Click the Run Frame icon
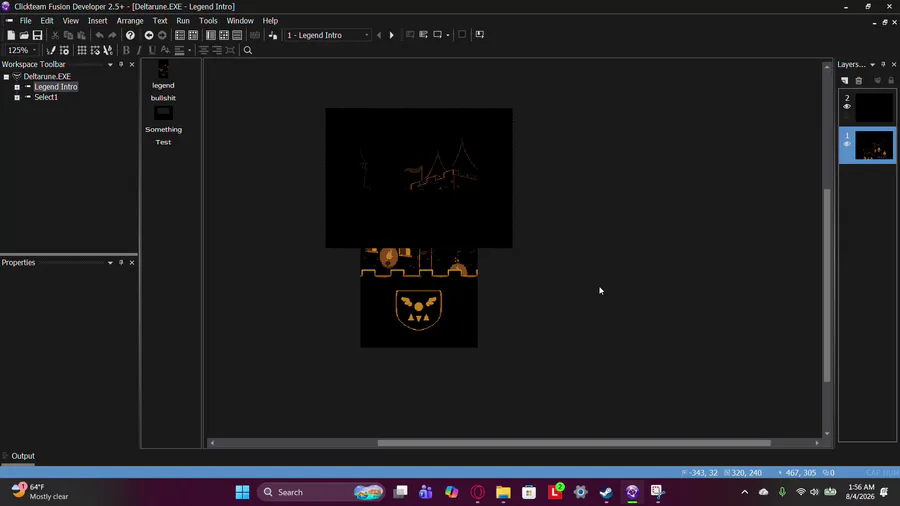Image resolution: width=900 pixels, height=506 pixels. (437, 35)
